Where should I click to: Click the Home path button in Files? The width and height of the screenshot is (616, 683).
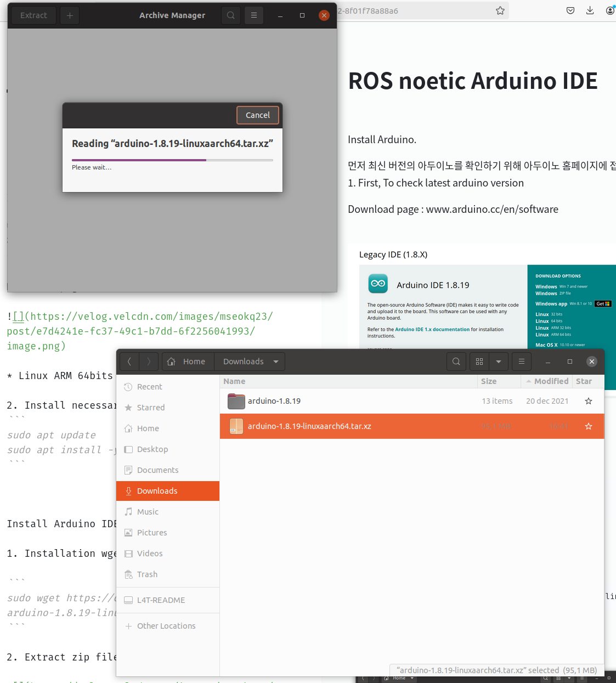(187, 362)
